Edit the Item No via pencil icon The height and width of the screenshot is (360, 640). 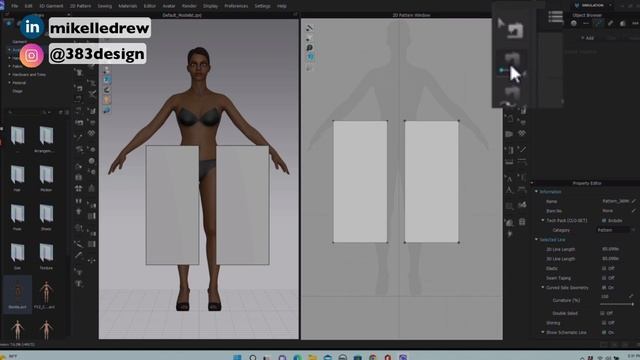point(633,211)
